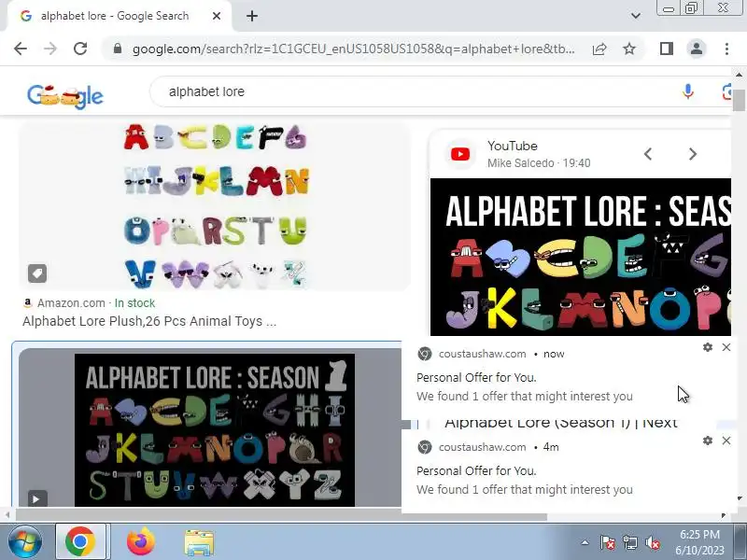Click Mike Salcedo · 19:40 text
747x560 pixels.
(x=539, y=163)
